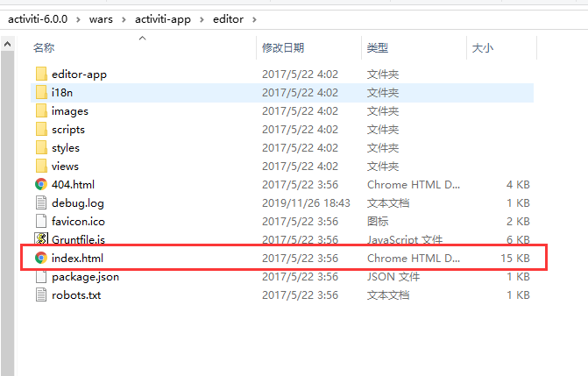Select the scripts folder icon
588x376 pixels.
41,129
